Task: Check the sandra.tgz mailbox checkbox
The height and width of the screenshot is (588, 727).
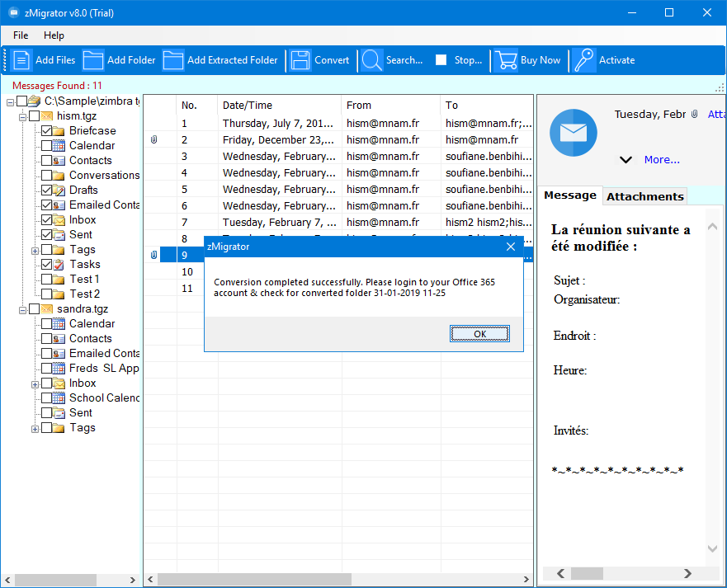Action: tap(35, 308)
